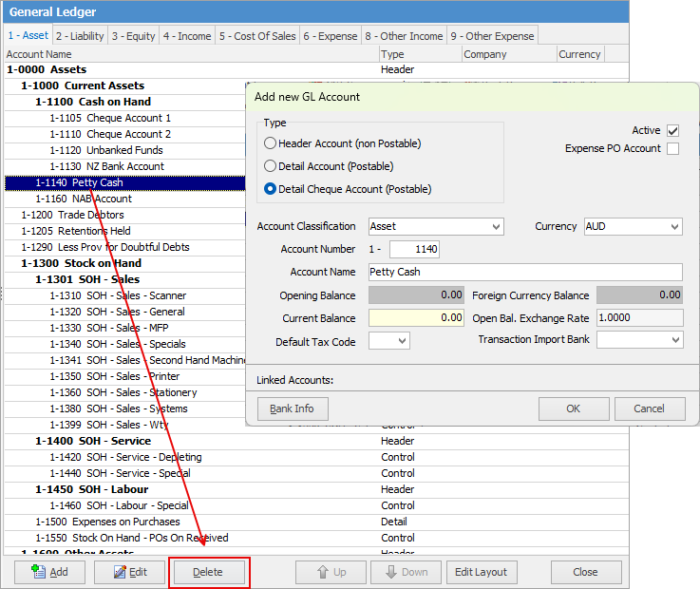Select the 1-0000 Assets row
Image resolution: width=700 pixels, height=589 pixels.
tap(316, 69)
